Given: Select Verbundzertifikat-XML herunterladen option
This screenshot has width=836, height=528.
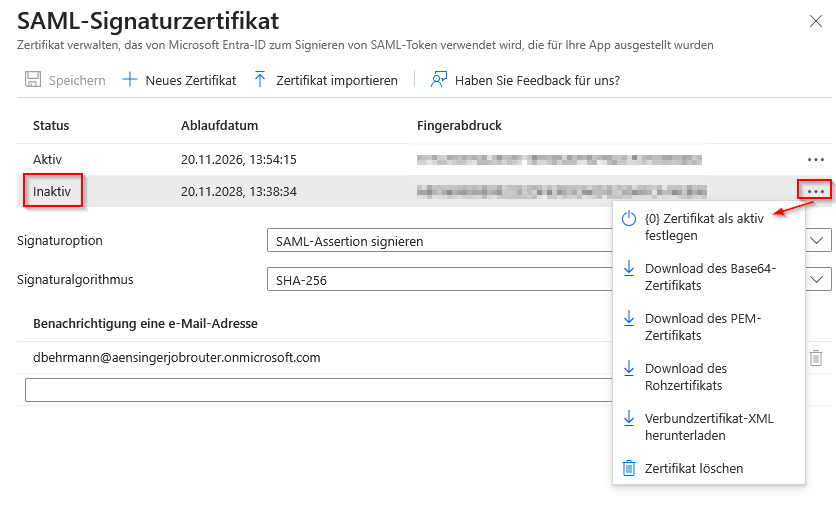Looking at the screenshot, I should pyautogui.click(x=709, y=427).
